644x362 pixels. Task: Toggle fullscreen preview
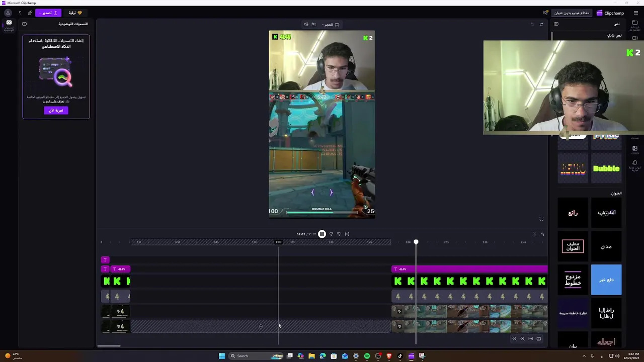[x=541, y=219]
